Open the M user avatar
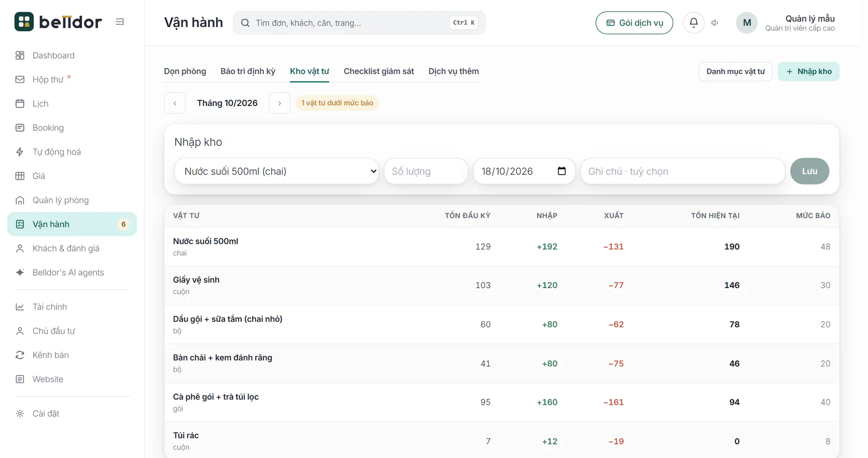This screenshot has width=868, height=458. coord(747,23)
